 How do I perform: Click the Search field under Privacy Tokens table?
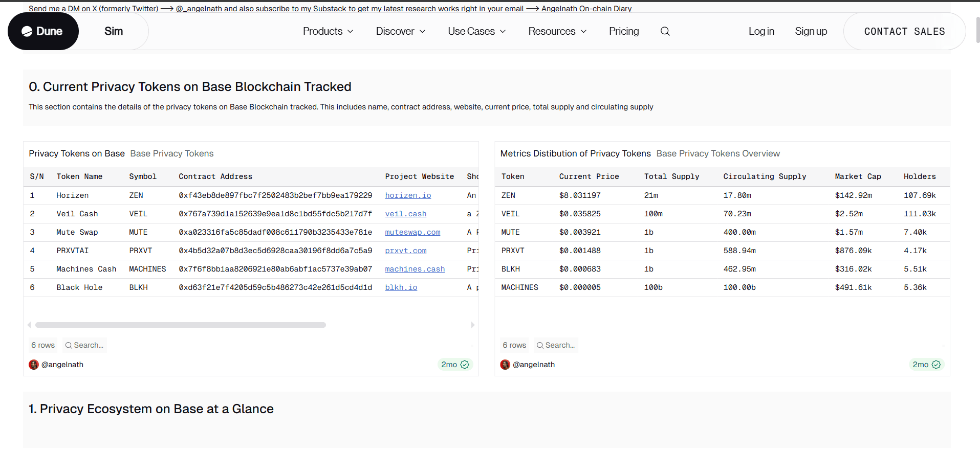point(84,345)
